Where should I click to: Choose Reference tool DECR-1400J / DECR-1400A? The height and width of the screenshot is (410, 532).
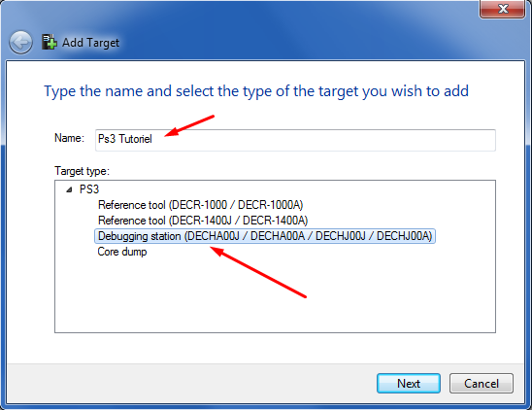tap(203, 221)
